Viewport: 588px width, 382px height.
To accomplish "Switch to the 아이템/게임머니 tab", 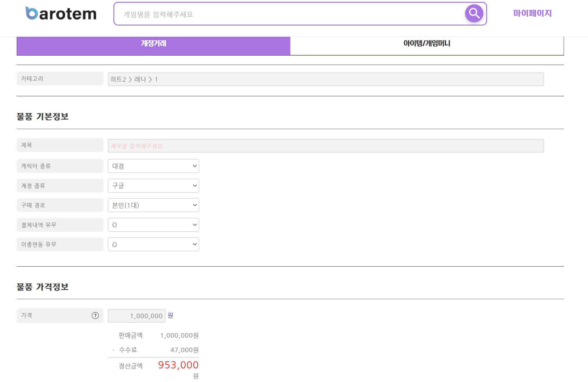I will pos(427,43).
